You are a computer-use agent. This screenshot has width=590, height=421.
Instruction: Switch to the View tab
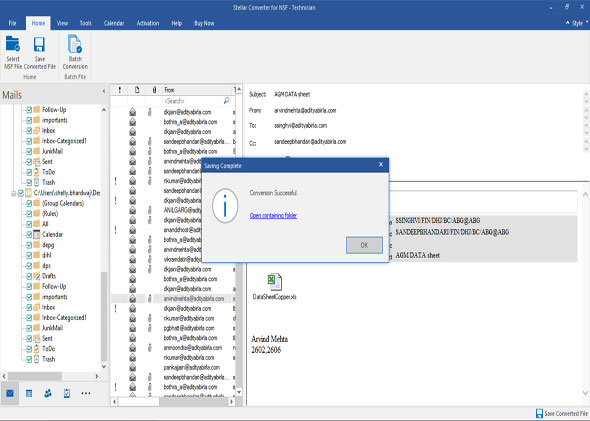[62, 23]
